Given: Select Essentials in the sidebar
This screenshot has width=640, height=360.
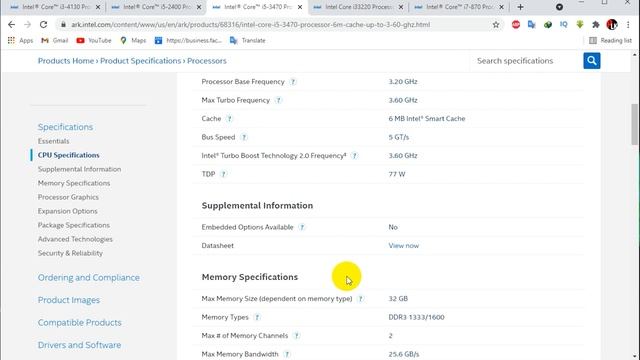Looking at the screenshot, I should pyautogui.click(x=53, y=141).
